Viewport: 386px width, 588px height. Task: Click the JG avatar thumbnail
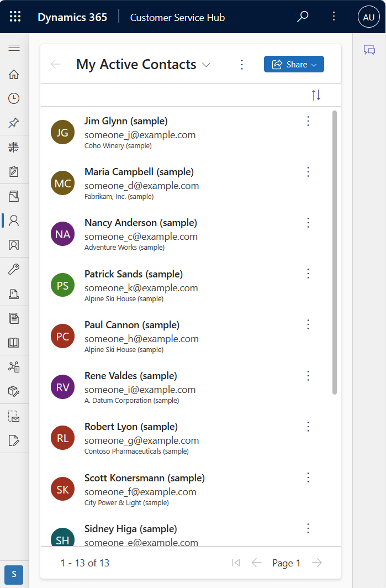pos(62,132)
